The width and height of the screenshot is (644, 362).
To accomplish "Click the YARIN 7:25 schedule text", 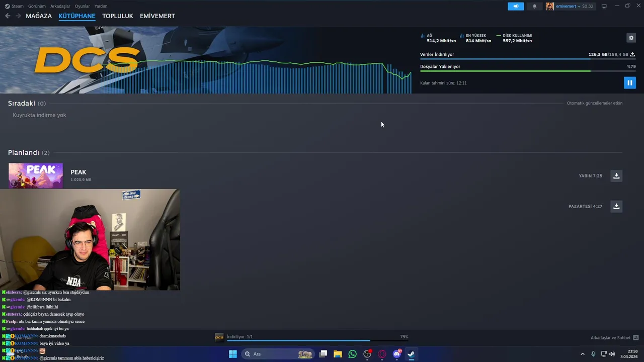I will tap(591, 176).
